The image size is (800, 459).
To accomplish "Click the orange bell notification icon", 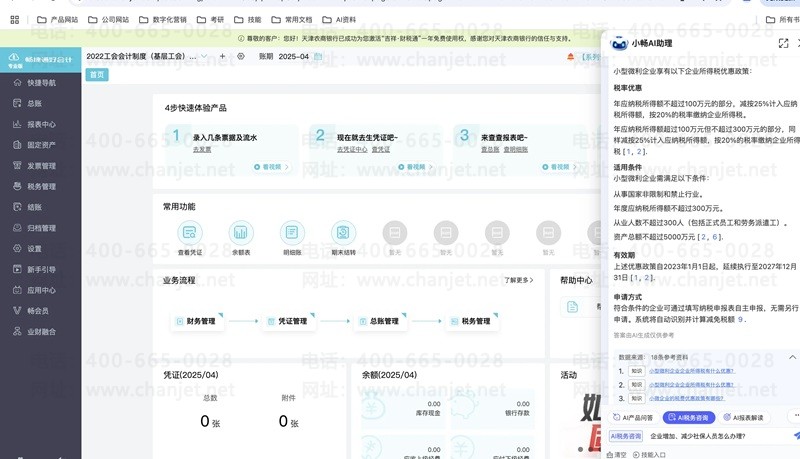I will [x=570, y=57].
